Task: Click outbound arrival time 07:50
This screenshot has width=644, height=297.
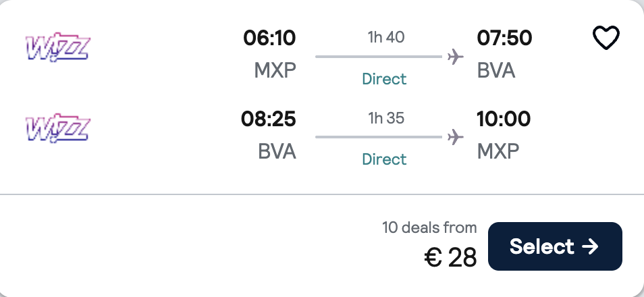Action: click(504, 38)
